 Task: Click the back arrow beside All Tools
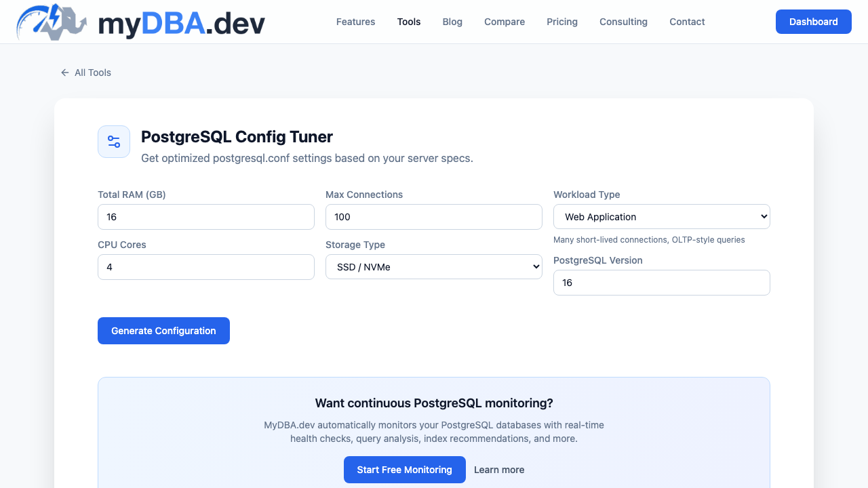(x=65, y=73)
